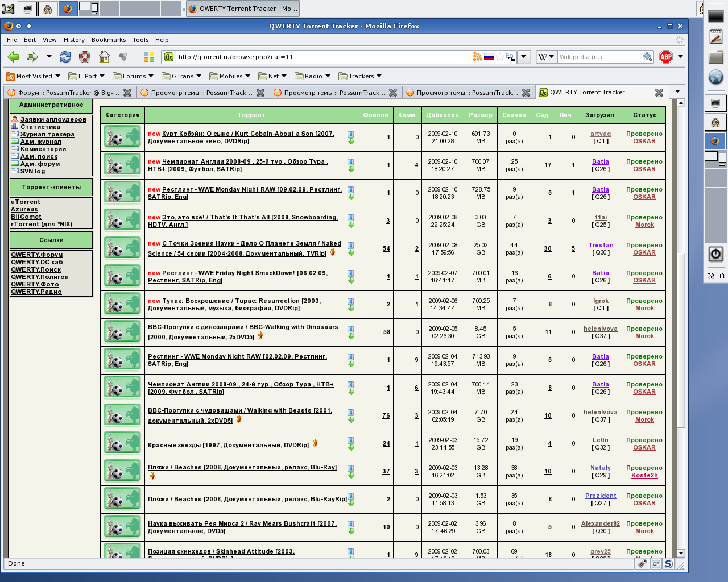The width and height of the screenshot is (728, 582).
Task: Go to the Home page icon
Action: click(x=104, y=57)
